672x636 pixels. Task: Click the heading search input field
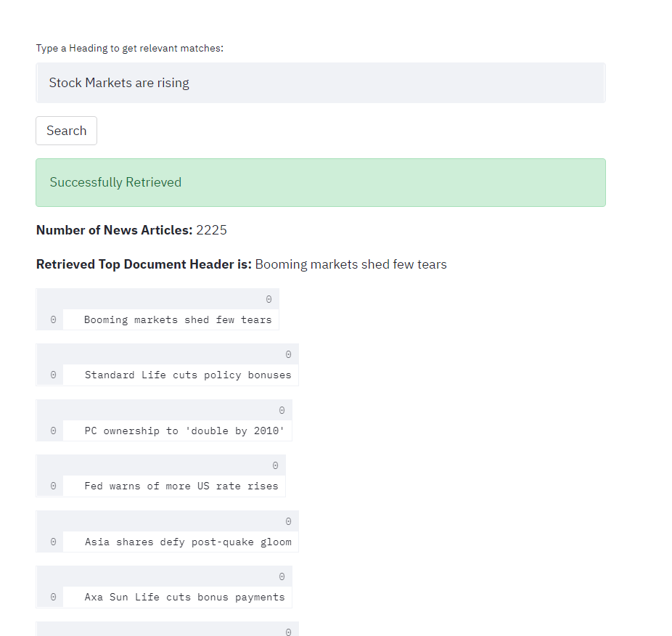(x=320, y=83)
